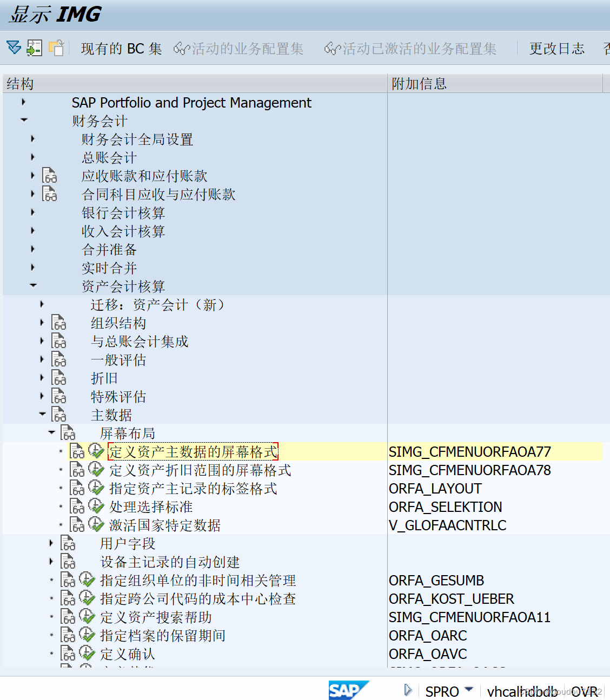Viewport: 610px width, 700px height.
Task: Click the position-on-node toolbar icon
Action: (x=35, y=48)
